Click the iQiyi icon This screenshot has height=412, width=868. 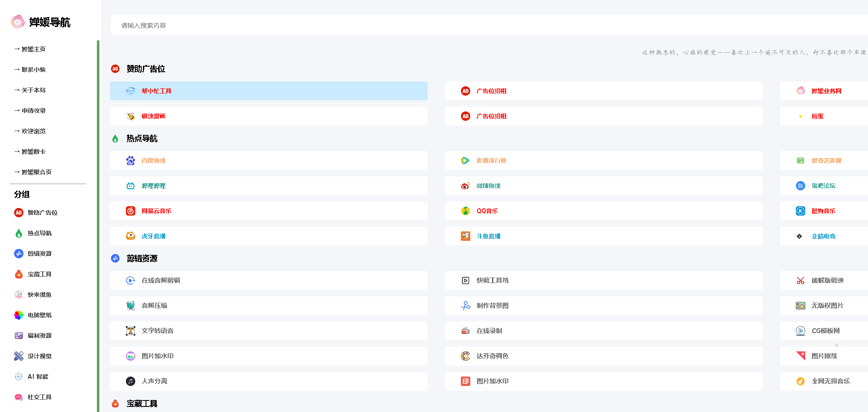pos(801,161)
